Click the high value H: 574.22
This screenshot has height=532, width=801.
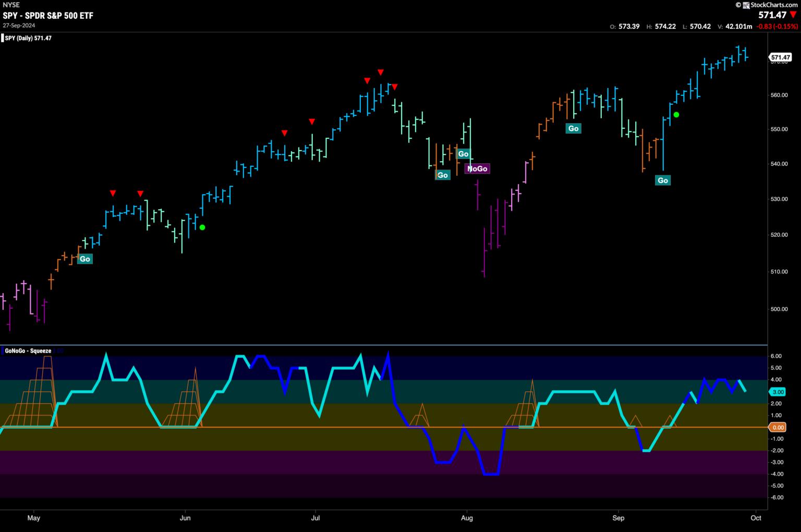(661, 26)
